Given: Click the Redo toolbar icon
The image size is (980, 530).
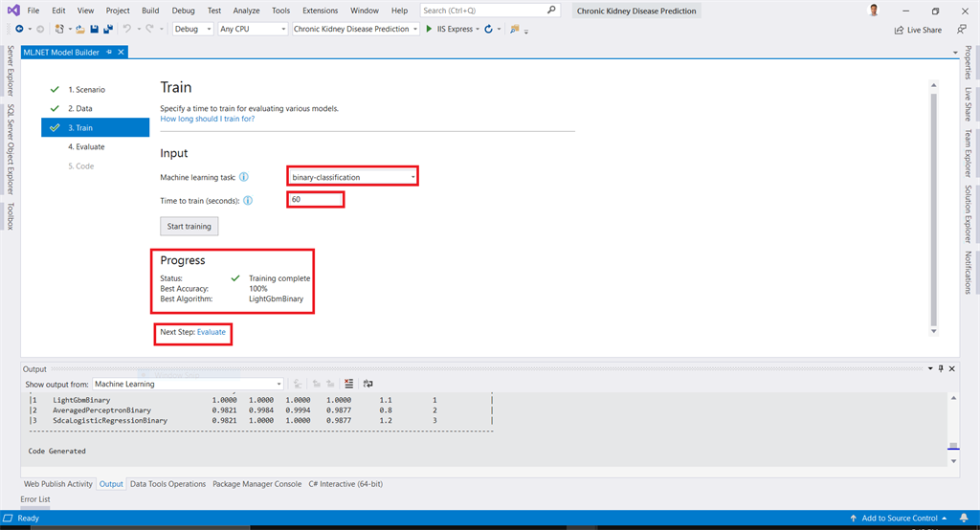Looking at the screenshot, I should 149,29.
